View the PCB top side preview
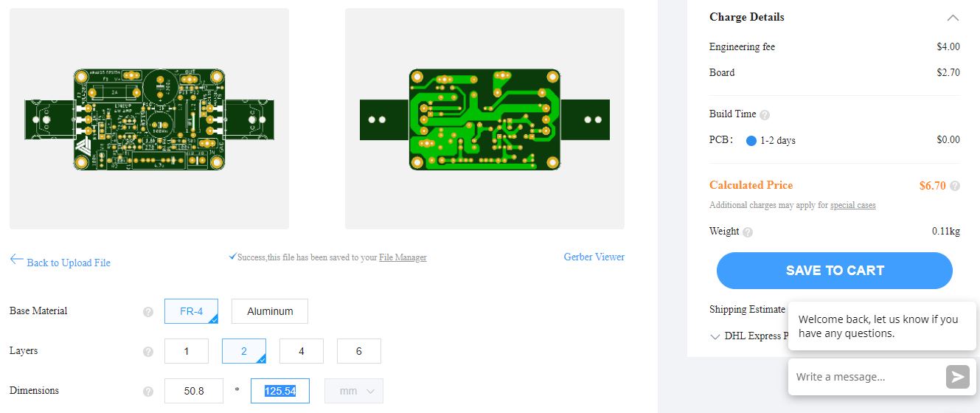This screenshot has width=980, height=413. [149, 119]
